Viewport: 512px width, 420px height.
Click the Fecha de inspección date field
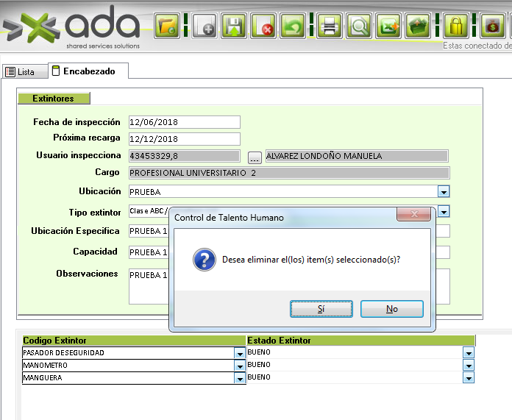184,122
